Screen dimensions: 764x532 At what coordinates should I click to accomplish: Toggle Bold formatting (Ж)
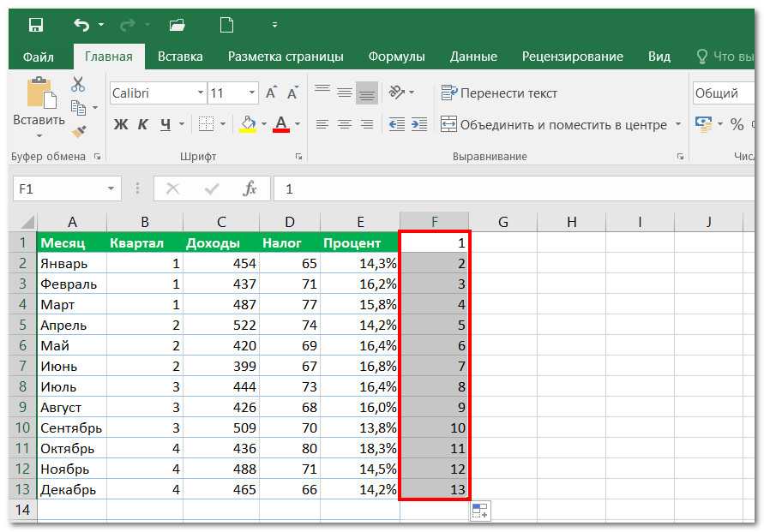pyautogui.click(x=121, y=124)
